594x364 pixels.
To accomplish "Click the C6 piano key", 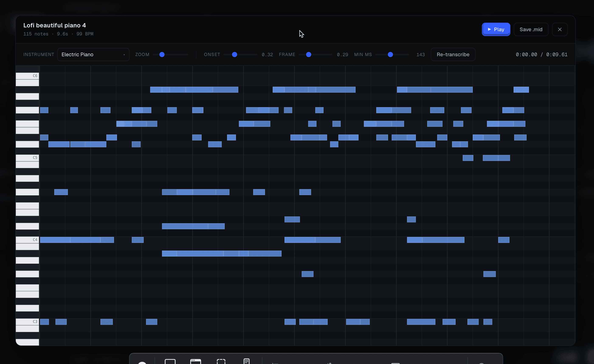I will click(x=27, y=76).
